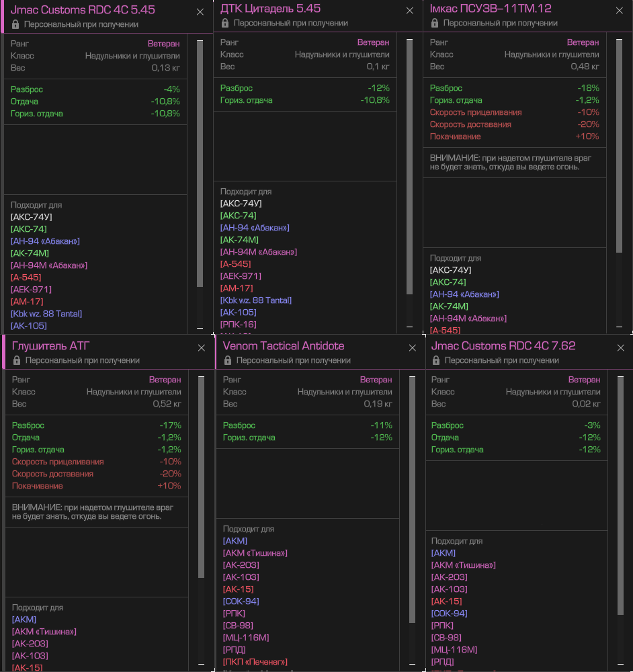The height and width of the screenshot is (672, 633).
Task: Select [РПД] in Jmac Customs RDC 4C 7.62 list
Action: 442,662
